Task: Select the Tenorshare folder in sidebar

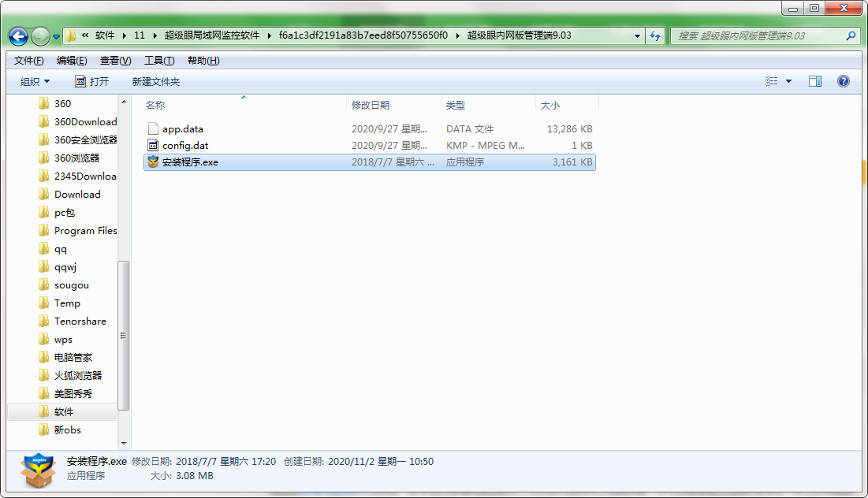Action: coord(80,321)
